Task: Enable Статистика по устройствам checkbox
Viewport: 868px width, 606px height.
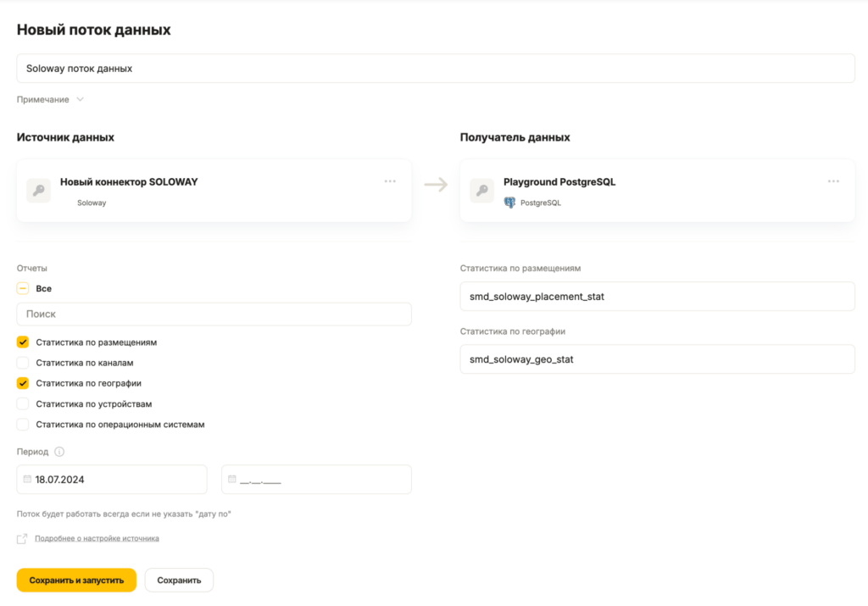Action: (23, 404)
